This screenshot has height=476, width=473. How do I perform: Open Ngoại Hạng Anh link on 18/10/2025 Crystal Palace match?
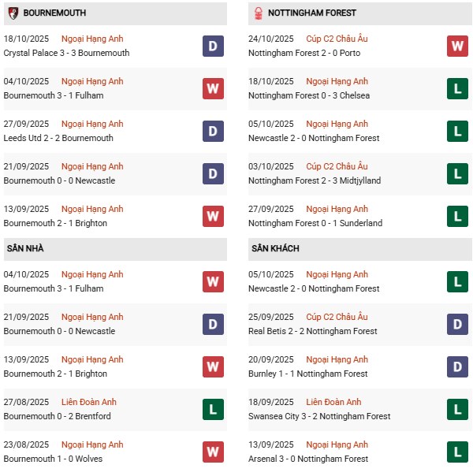(93, 39)
